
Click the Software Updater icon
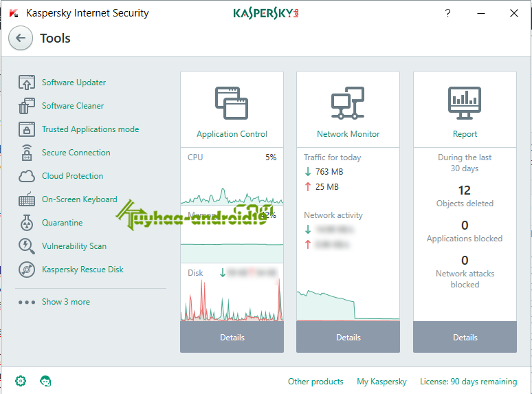point(27,83)
